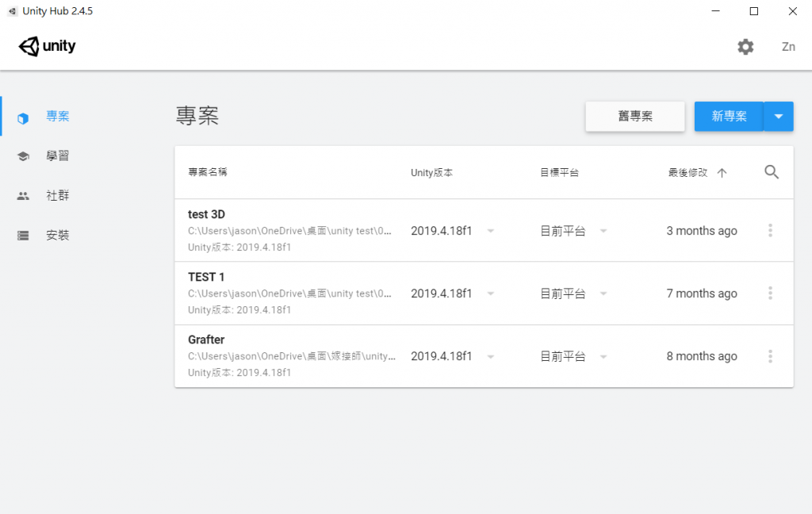Expand 目前平台 dropdown for Grafter
Image resolution: width=812 pixels, height=514 pixels.
603,356
